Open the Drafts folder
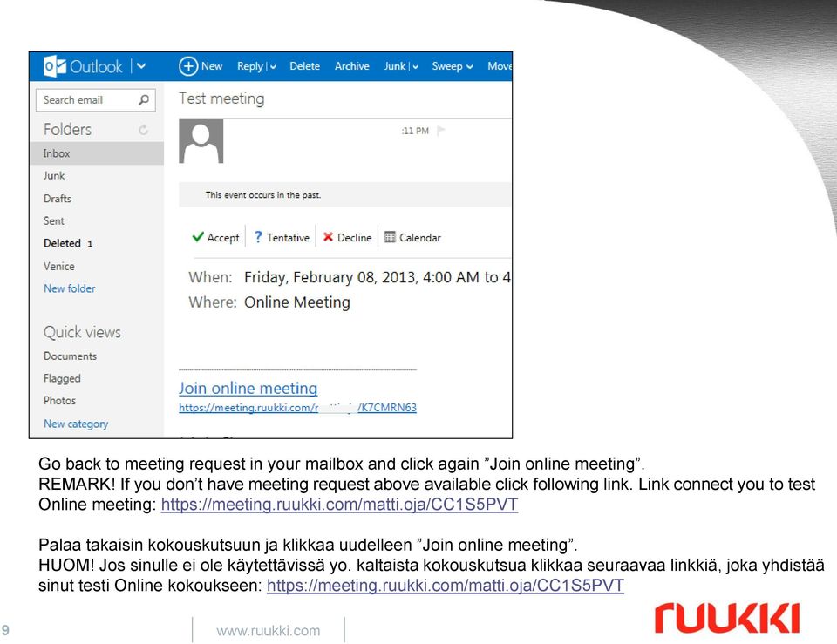 (58, 199)
